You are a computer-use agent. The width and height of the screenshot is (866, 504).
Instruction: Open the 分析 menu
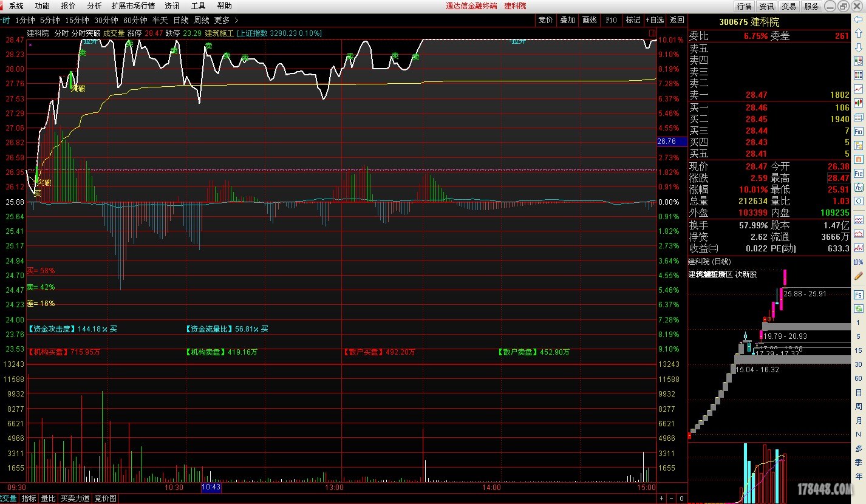[94, 6]
